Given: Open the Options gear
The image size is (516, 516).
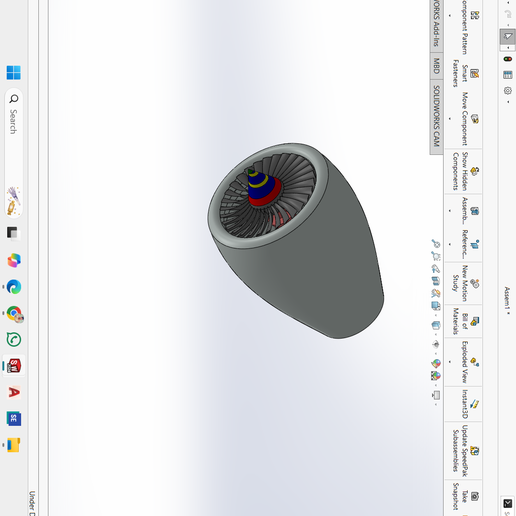Looking at the screenshot, I should point(508,90).
